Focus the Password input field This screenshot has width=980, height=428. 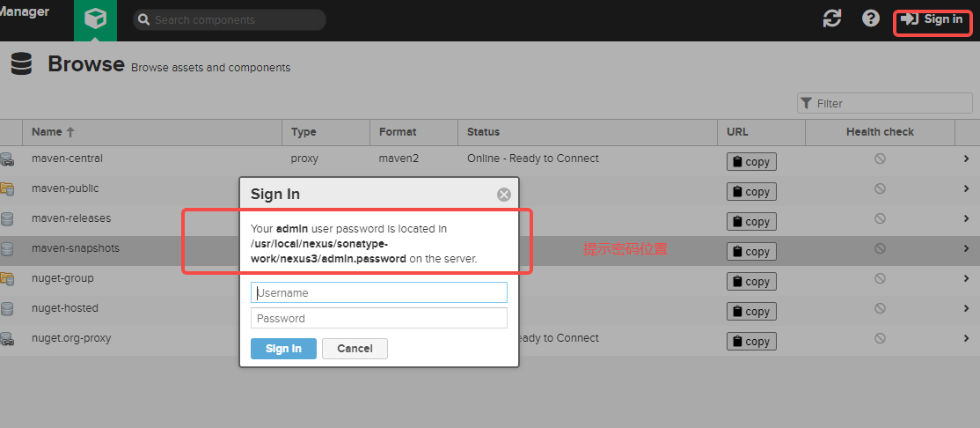coord(379,318)
